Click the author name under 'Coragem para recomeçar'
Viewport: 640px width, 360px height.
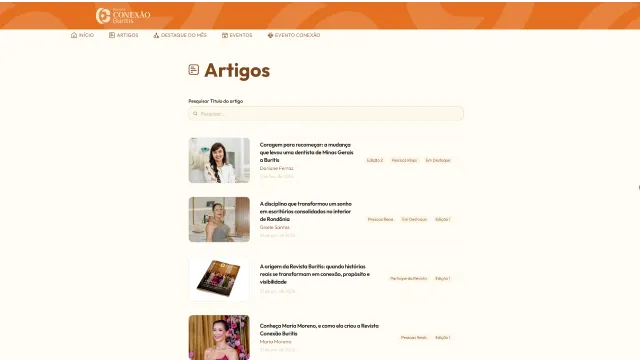point(276,168)
